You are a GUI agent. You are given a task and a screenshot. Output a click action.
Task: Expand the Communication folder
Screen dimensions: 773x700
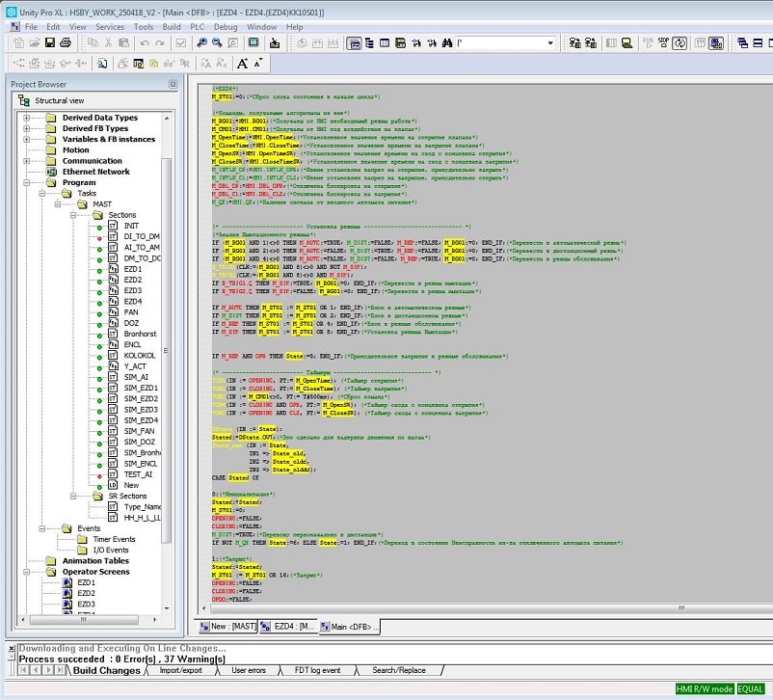27,161
